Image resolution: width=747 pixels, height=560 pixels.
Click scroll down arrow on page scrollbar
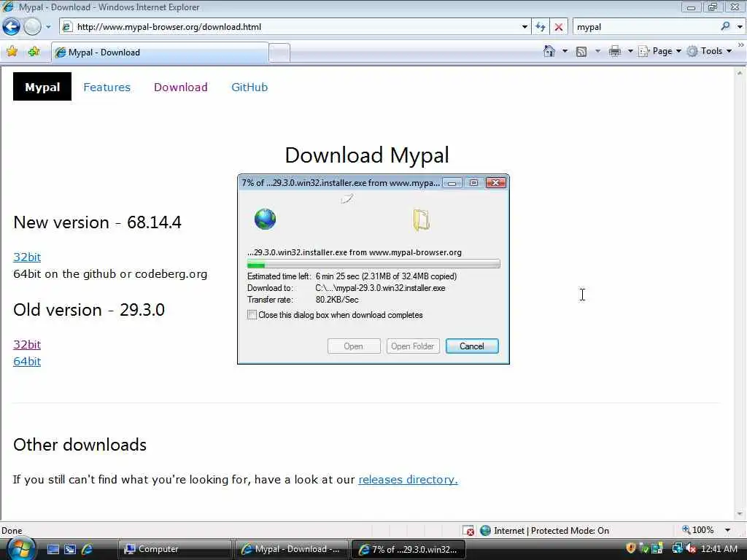740,514
